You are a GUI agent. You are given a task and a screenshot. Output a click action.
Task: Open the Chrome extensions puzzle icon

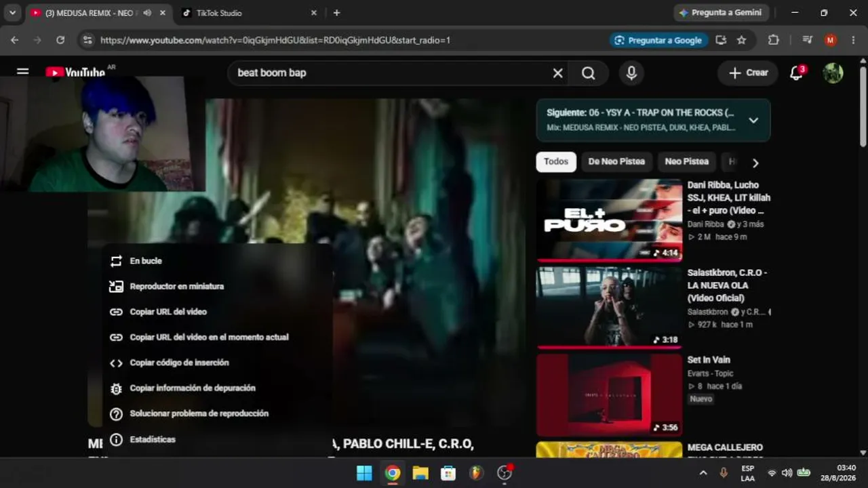[x=774, y=40]
